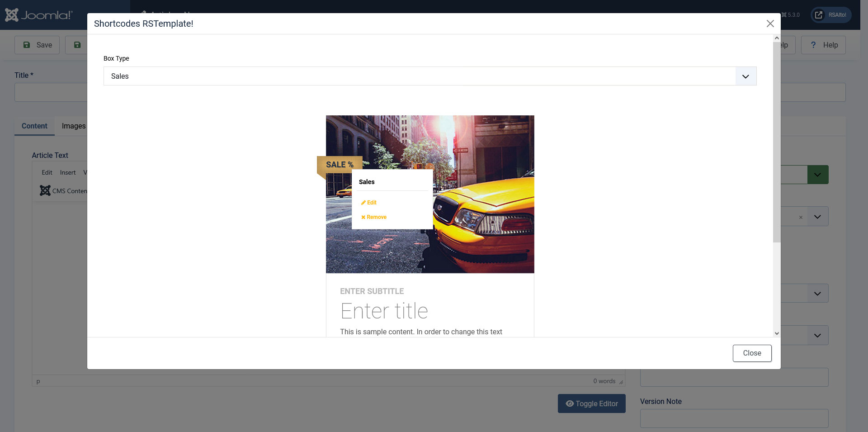The height and width of the screenshot is (432, 868).
Task: Click the Title input field
Action: pos(51,92)
